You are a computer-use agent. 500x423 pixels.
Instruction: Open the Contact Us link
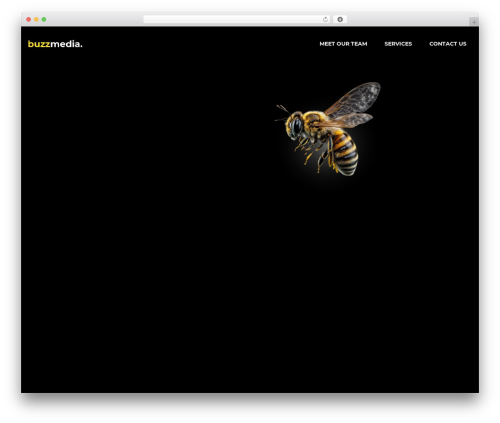pyautogui.click(x=448, y=44)
